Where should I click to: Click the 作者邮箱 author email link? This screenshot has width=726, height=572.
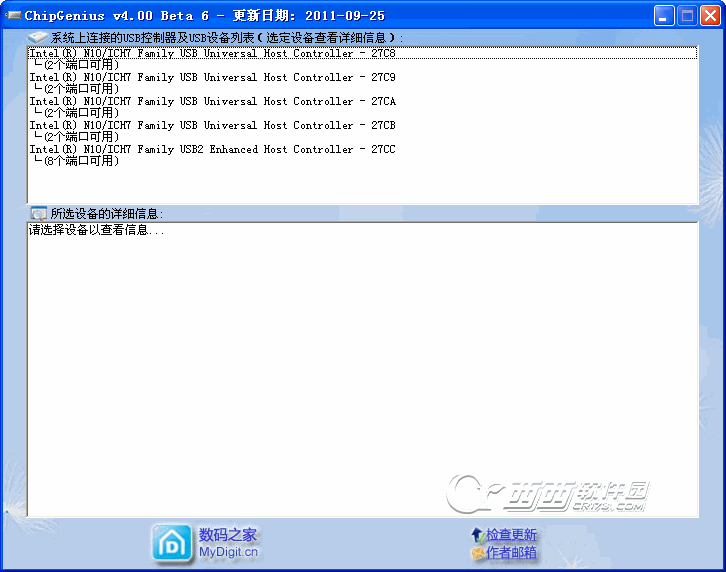(x=511, y=552)
